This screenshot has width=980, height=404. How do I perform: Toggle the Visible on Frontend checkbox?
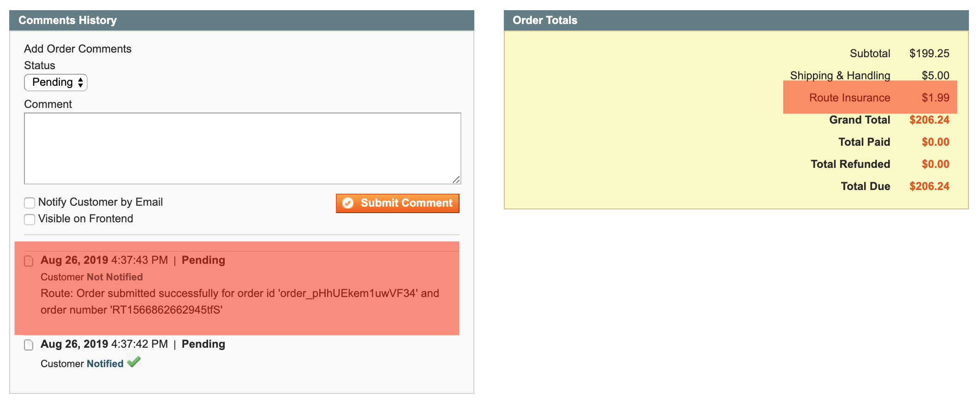[x=30, y=220]
